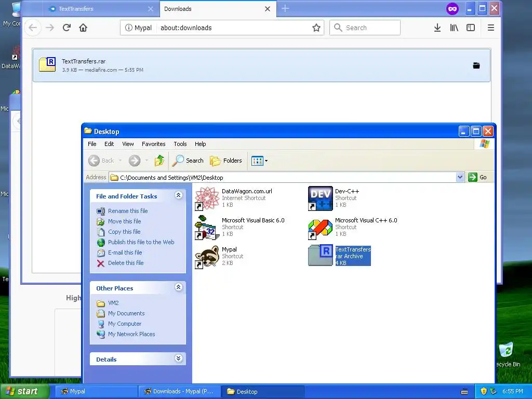
Task: Select Microsoft Visual C++ 6.0 icon
Action: tap(320, 229)
